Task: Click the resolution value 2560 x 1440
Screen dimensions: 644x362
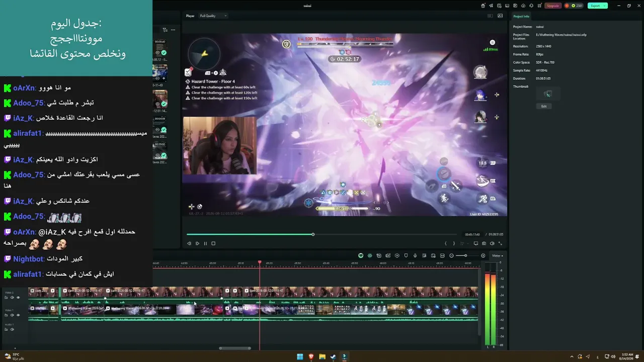Action: [x=545, y=46]
